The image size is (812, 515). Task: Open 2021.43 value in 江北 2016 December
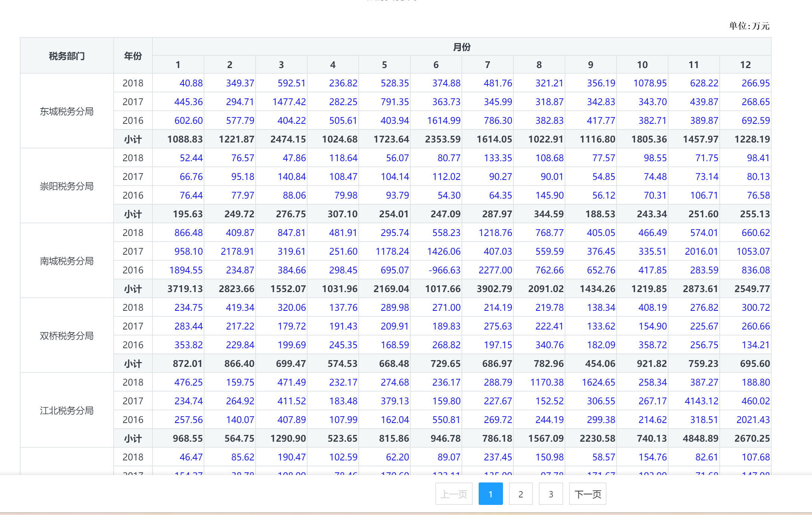[x=753, y=420]
